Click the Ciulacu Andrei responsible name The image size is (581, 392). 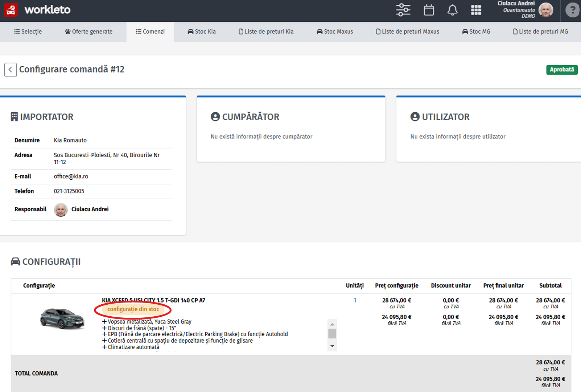click(90, 209)
